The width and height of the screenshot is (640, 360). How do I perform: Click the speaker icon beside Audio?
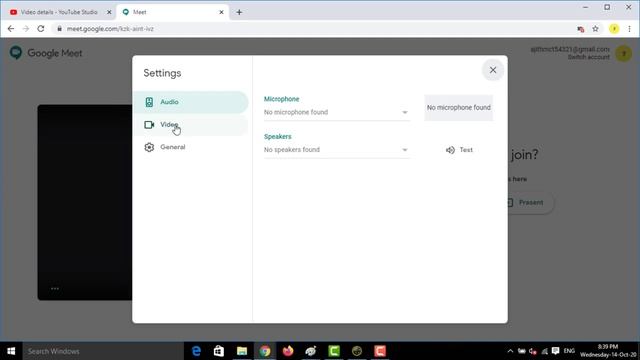[x=149, y=102]
